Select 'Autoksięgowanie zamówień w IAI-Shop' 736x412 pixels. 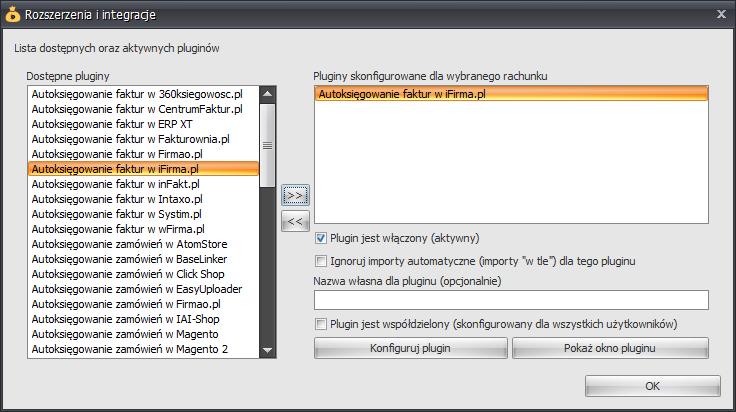coord(143,319)
